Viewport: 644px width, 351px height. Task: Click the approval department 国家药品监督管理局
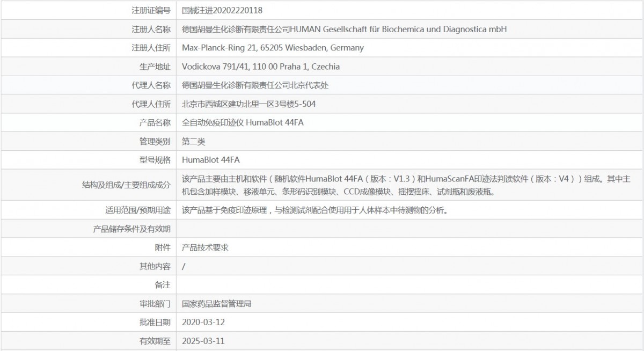pyautogui.click(x=217, y=304)
